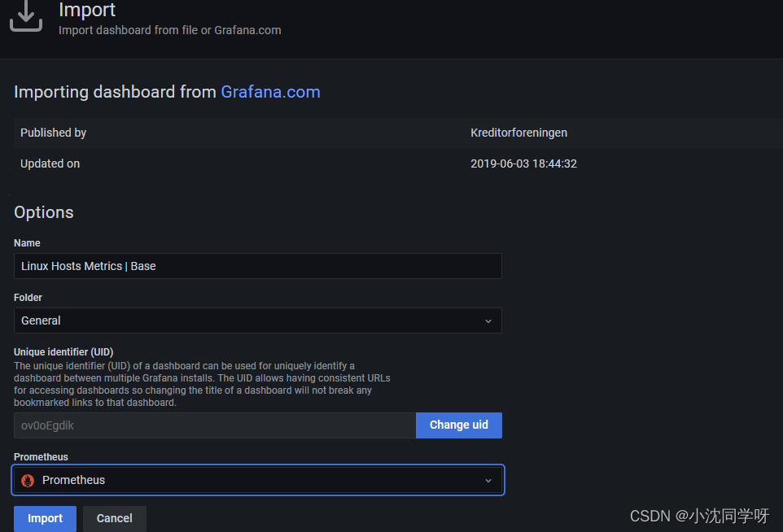This screenshot has height=532, width=783.
Task: Click the dashboard Name input field
Action: point(258,266)
